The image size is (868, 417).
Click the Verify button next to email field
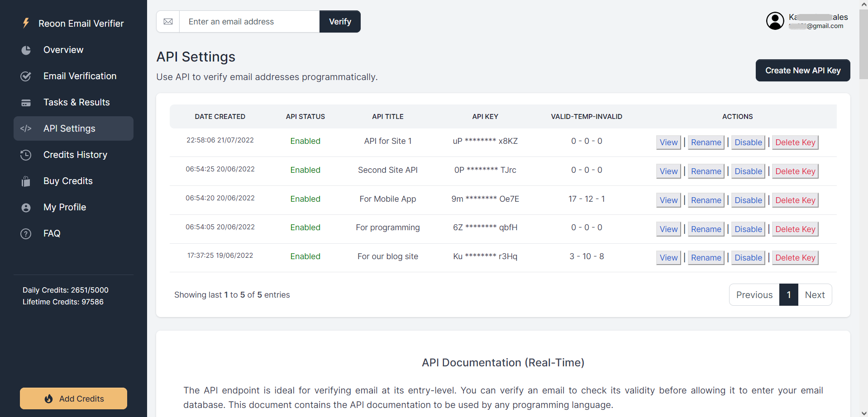pos(340,22)
